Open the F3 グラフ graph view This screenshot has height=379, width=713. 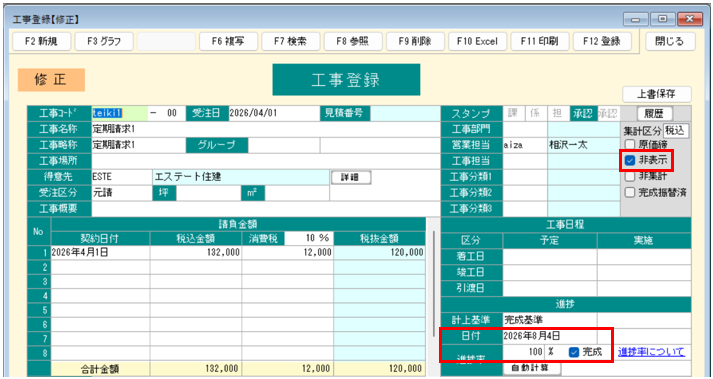click(104, 41)
